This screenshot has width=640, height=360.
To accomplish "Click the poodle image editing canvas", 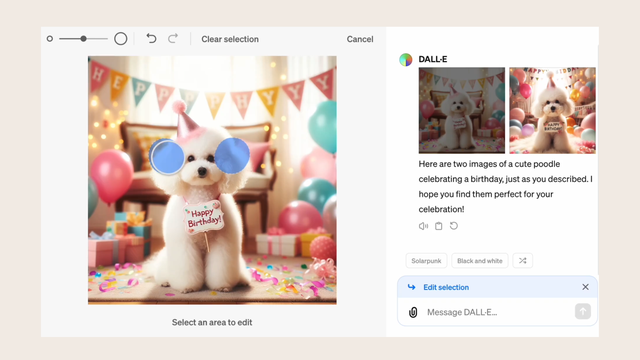I will point(212,180).
